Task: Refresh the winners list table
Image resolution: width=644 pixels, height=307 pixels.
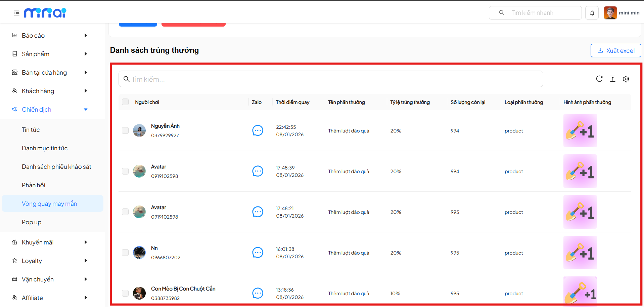Action: pos(599,79)
